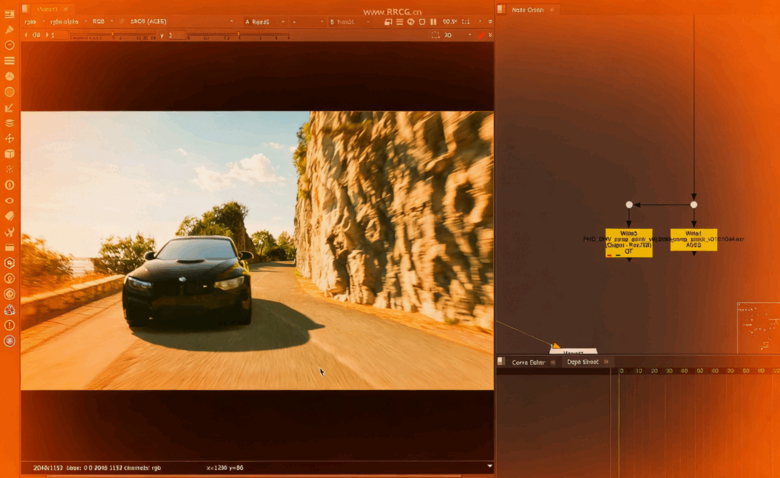The height and width of the screenshot is (478, 780).
Task: Switch to the Dope Sheet tab
Action: pos(582,362)
